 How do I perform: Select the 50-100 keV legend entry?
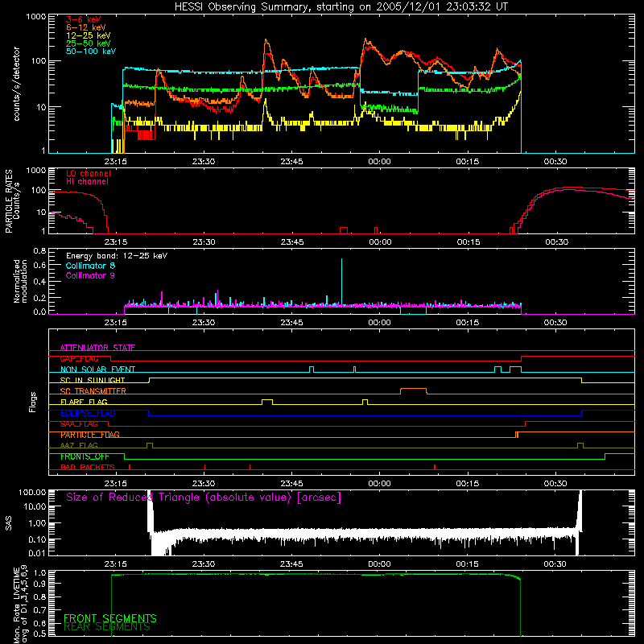[91, 52]
